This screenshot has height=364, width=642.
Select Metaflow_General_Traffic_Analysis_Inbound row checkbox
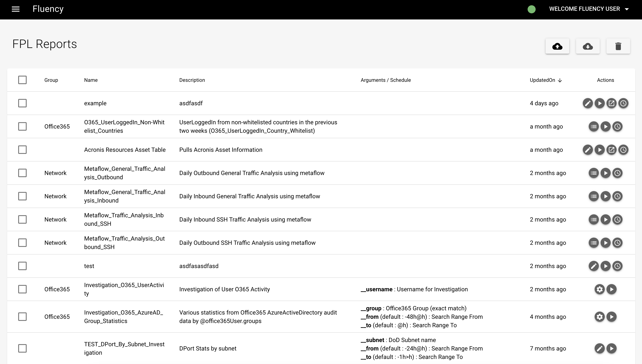point(22,196)
